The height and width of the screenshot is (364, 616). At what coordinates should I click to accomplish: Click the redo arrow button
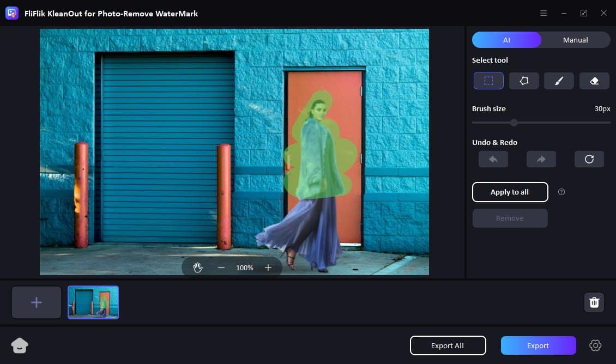click(x=541, y=159)
